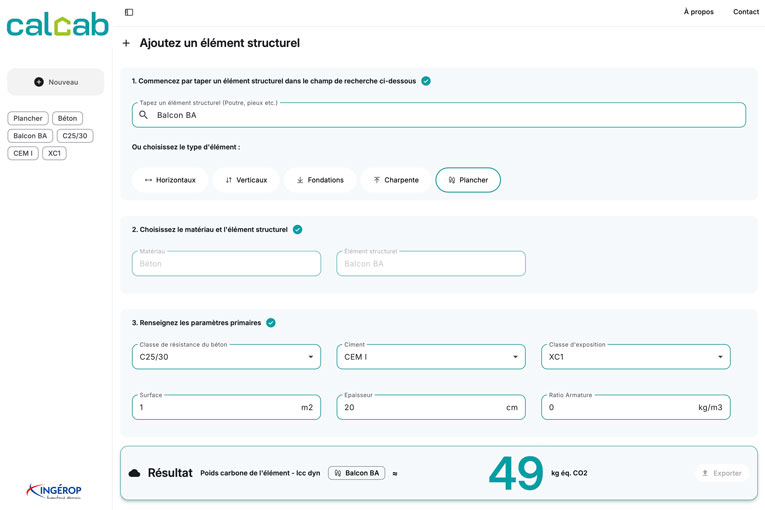Click the Balcon BA tag in sidebar
The image size is (765, 510).
(x=30, y=136)
